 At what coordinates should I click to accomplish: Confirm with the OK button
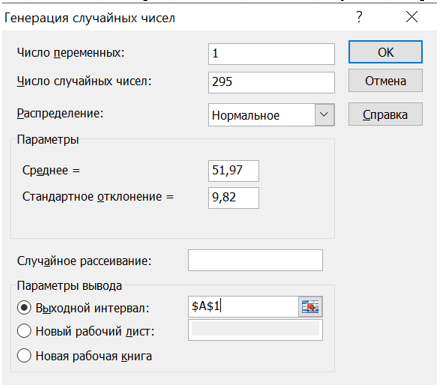pyautogui.click(x=385, y=52)
